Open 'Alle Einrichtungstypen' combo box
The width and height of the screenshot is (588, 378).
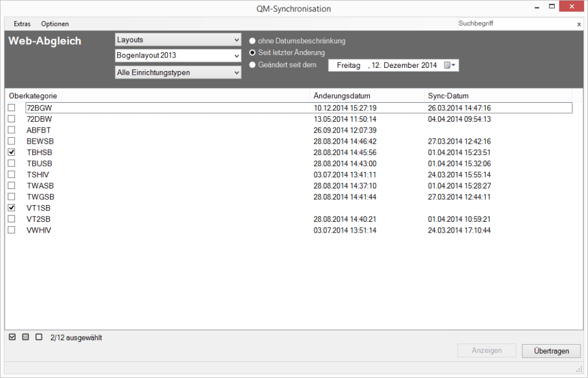[178, 72]
